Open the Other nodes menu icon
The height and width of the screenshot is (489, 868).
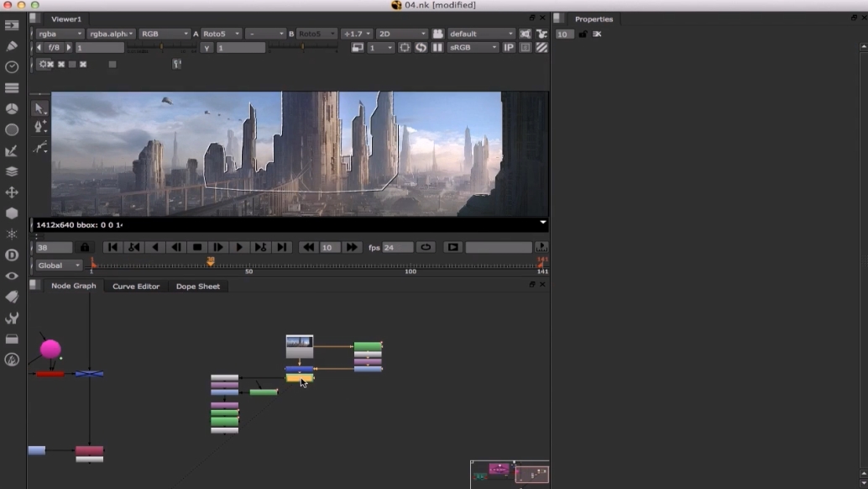pyautogui.click(x=12, y=339)
